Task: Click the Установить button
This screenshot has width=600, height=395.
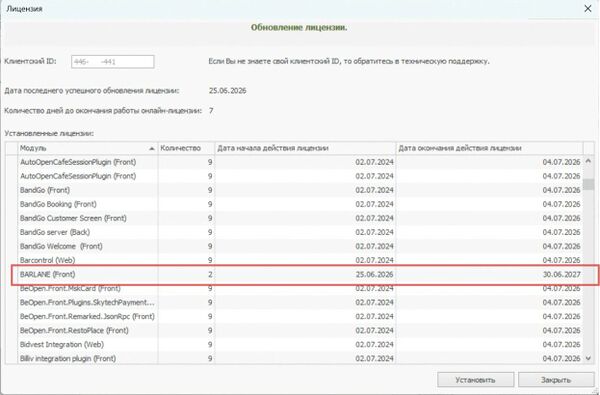Action: pos(475,380)
